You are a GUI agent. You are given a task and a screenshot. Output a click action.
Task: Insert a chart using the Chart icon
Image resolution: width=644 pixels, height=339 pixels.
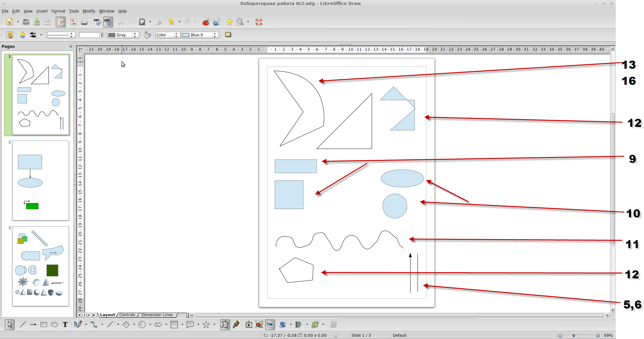206,22
